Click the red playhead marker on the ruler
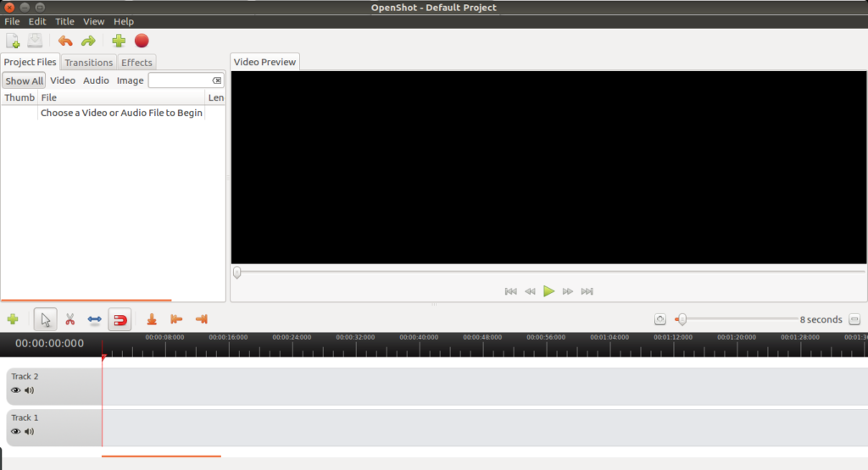The image size is (868, 470). 103,357
